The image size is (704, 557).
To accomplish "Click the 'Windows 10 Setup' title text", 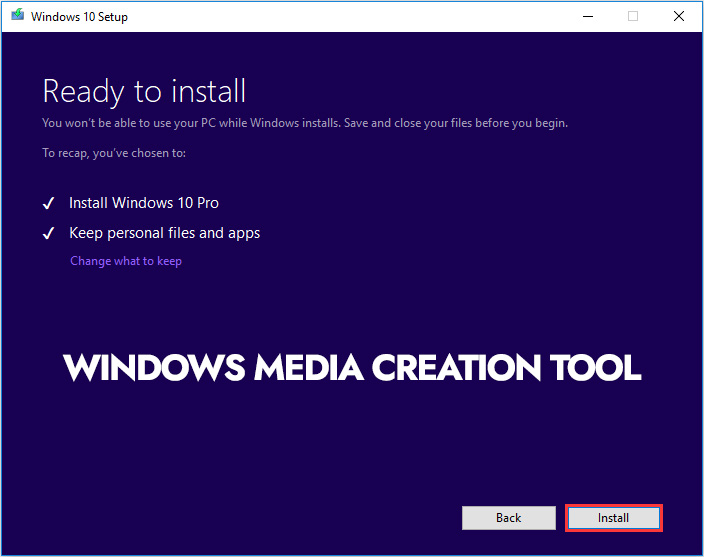I will (x=80, y=17).
